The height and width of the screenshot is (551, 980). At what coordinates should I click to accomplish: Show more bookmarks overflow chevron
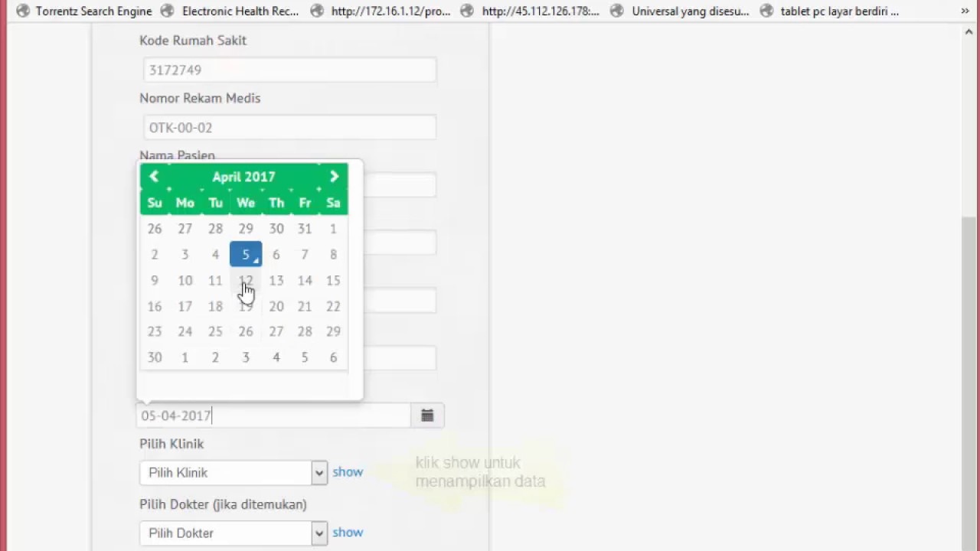pos(965,11)
